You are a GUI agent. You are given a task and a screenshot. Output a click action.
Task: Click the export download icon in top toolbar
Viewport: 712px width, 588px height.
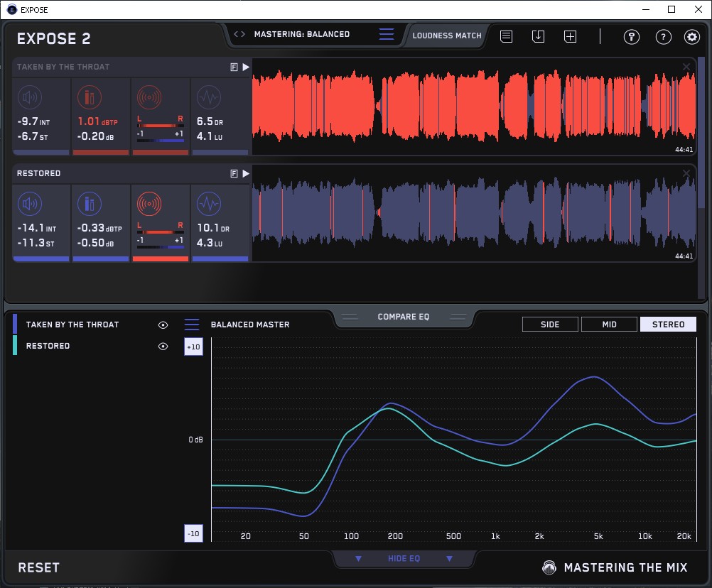pyautogui.click(x=538, y=36)
